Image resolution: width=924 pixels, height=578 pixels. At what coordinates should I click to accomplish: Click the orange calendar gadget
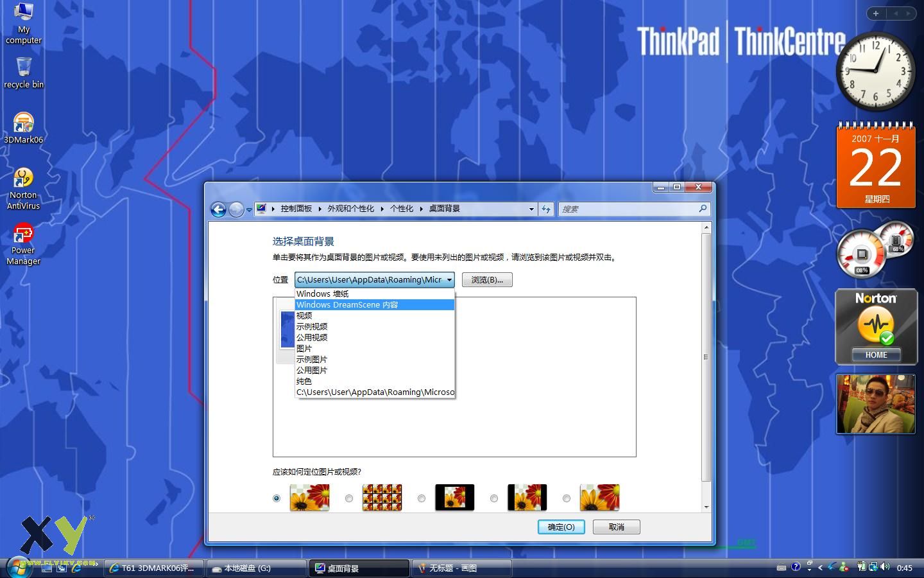876,166
